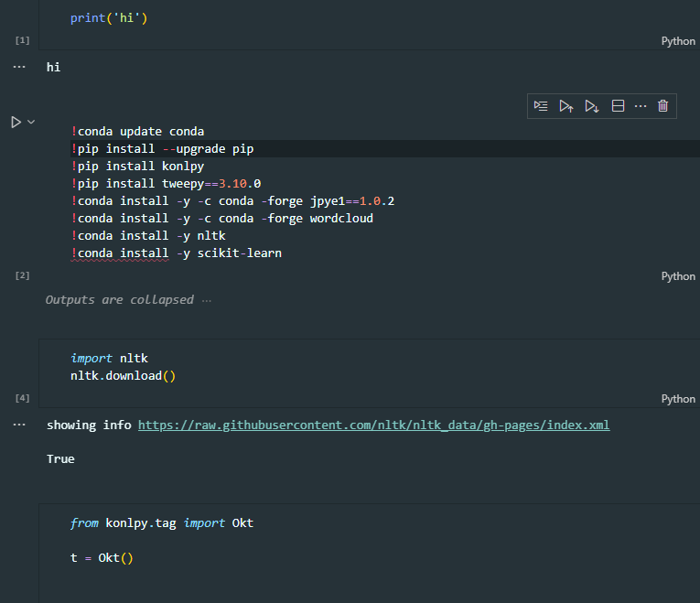Click the t = Okt() line
The image size is (700, 603).
[x=102, y=558]
